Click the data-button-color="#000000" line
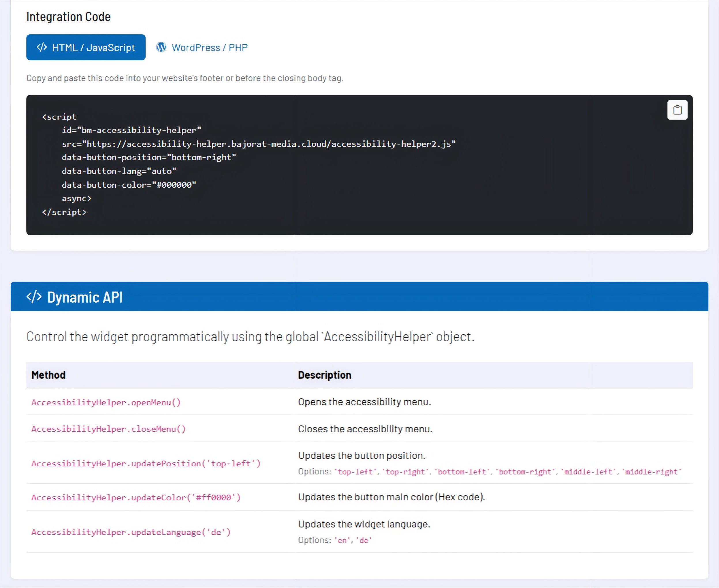The image size is (719, 588). pos(129,184)
